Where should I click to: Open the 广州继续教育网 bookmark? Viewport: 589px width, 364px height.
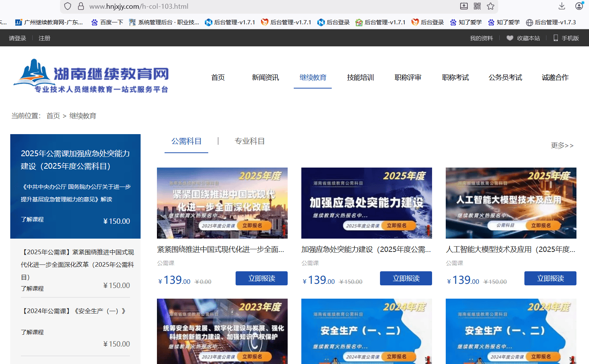(49, 22)
